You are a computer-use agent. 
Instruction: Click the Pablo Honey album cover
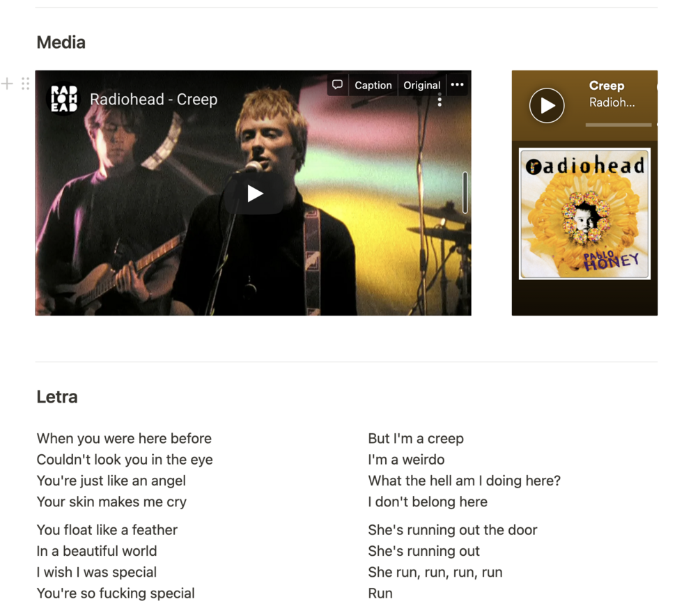click(x=584, y=213)
